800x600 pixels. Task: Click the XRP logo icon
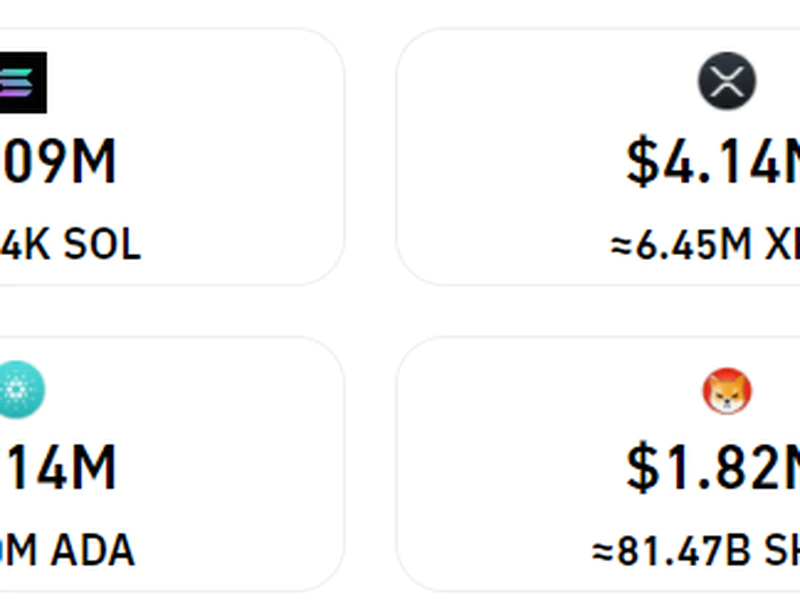click(726, 81)
